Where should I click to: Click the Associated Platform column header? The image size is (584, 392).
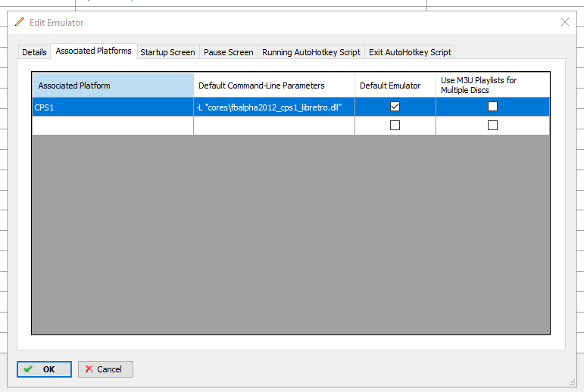(113, 86)
